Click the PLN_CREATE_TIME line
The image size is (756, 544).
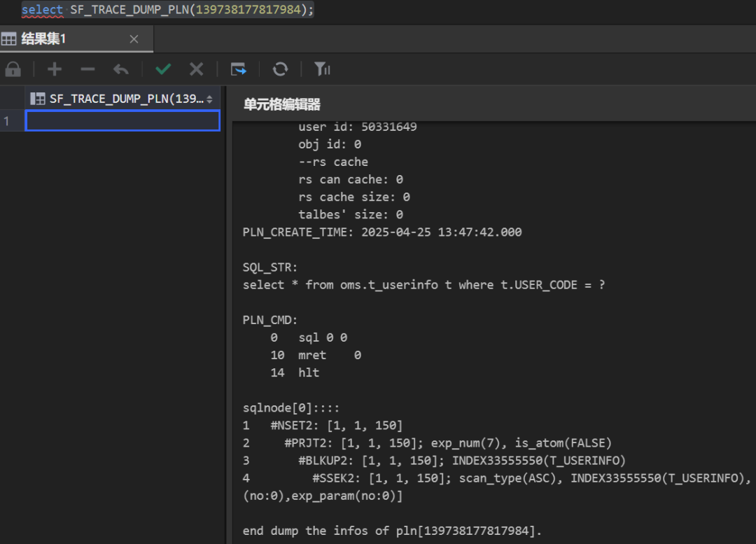(x=382, y=232)
